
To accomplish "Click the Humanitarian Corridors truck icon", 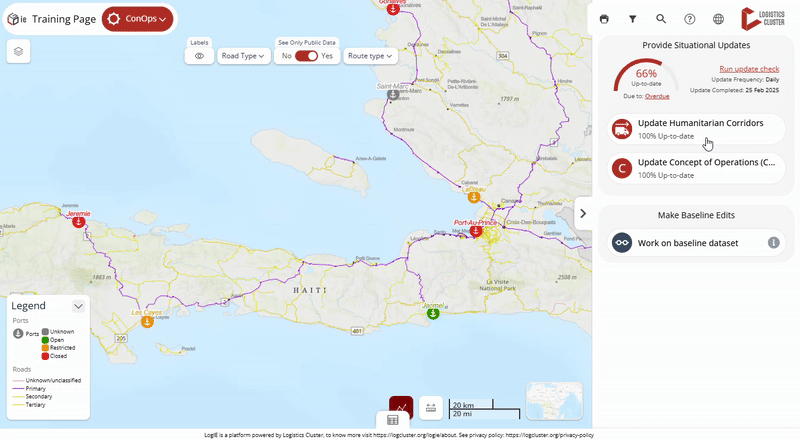I will tap(622, 129).
